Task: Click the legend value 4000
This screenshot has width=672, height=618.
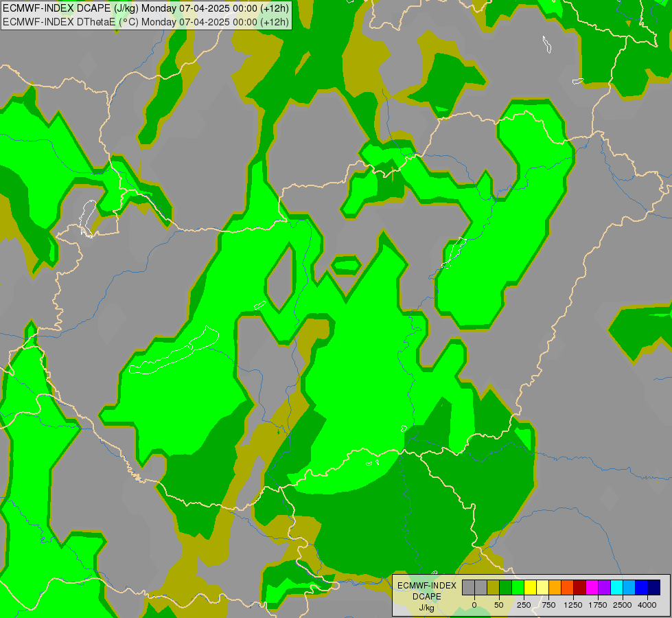Action: (x=647, y=605)
